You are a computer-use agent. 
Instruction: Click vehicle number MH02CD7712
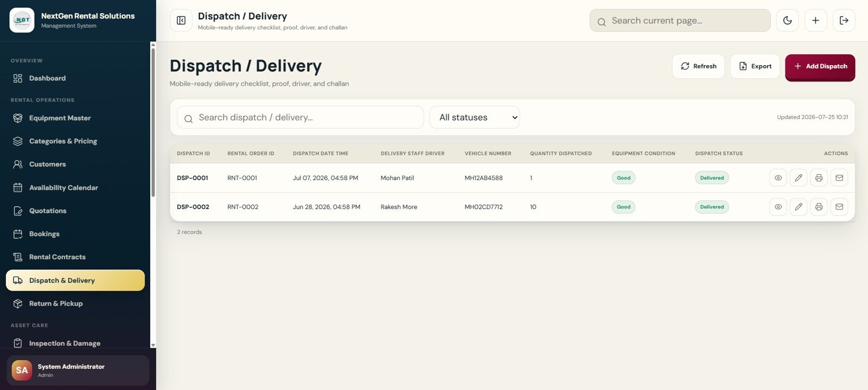click(483, 207)
